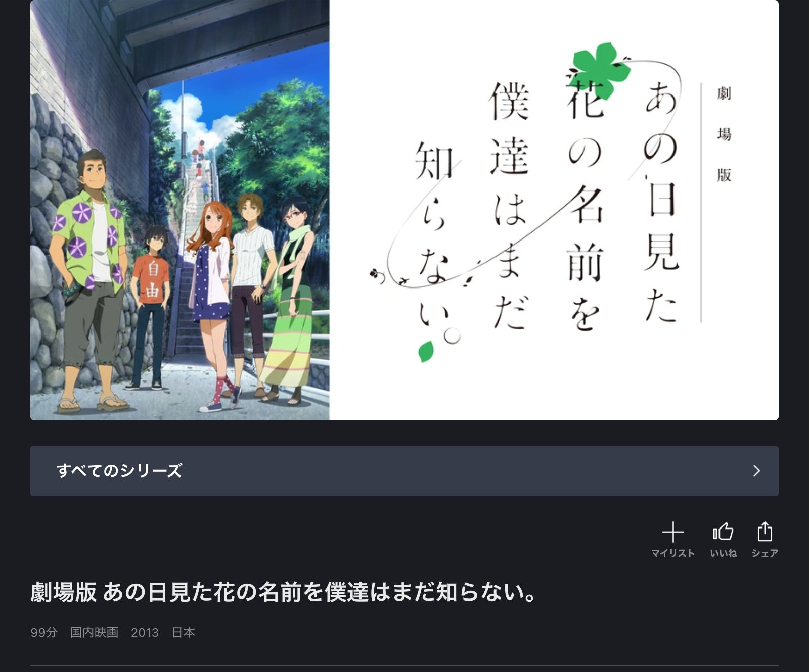Like the movie with the thumbs-up icon

pyautogui.click(x=723, y=532)
